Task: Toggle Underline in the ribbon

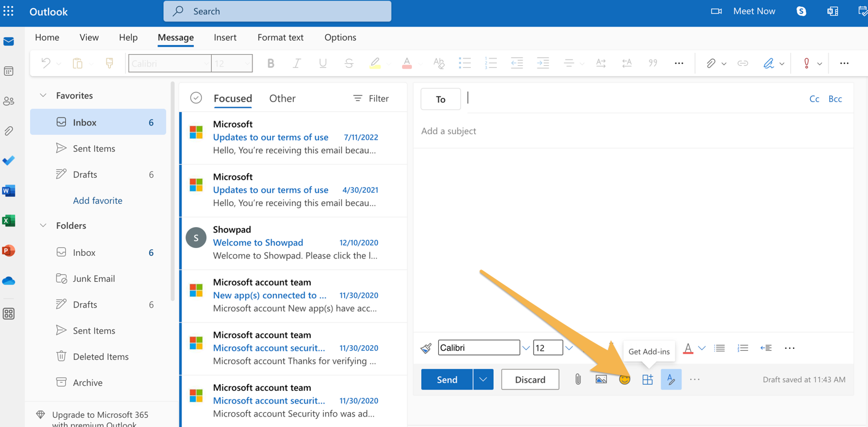Action: tap(323, 63)
